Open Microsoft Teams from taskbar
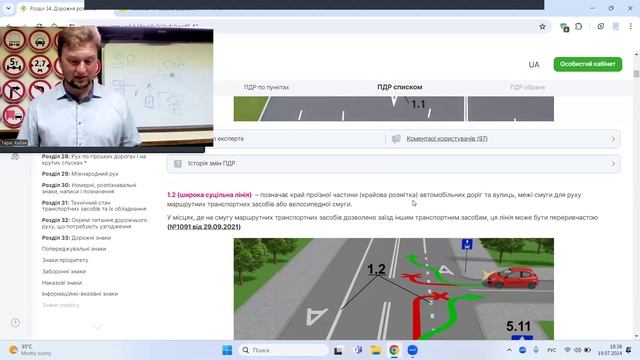640x360 pixels. tap(358, 350)
